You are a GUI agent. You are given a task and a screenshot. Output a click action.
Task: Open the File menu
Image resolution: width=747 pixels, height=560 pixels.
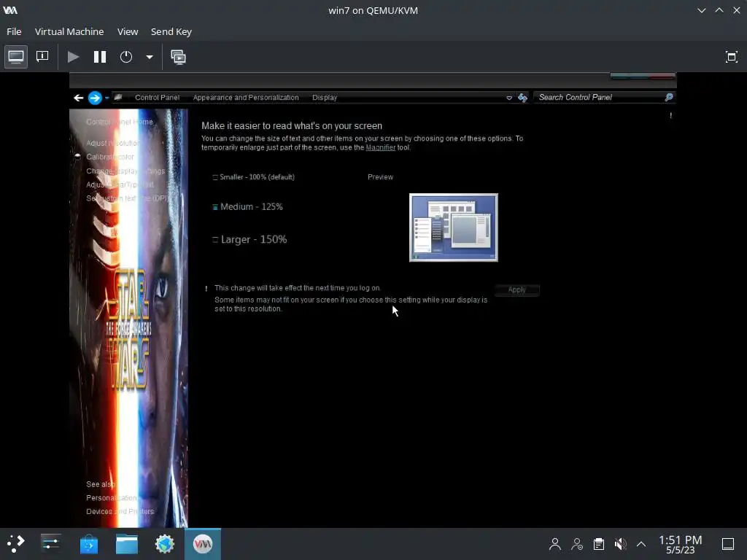pyautogui.click(x=14, y=31)
